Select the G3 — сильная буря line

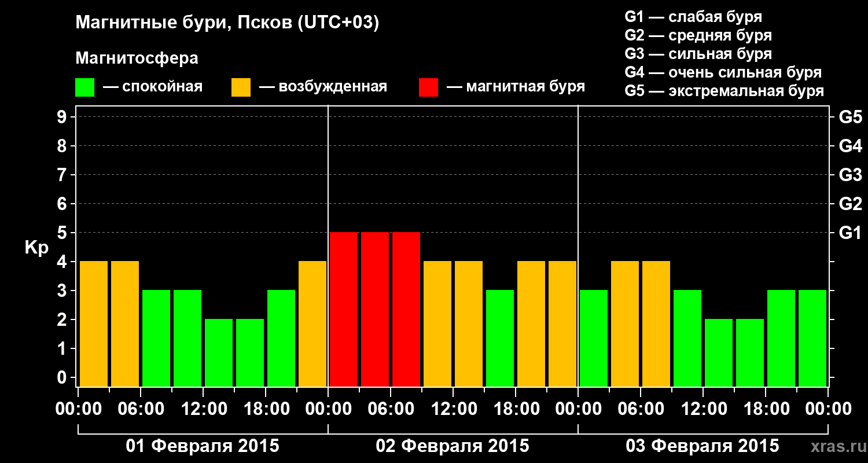698,54
